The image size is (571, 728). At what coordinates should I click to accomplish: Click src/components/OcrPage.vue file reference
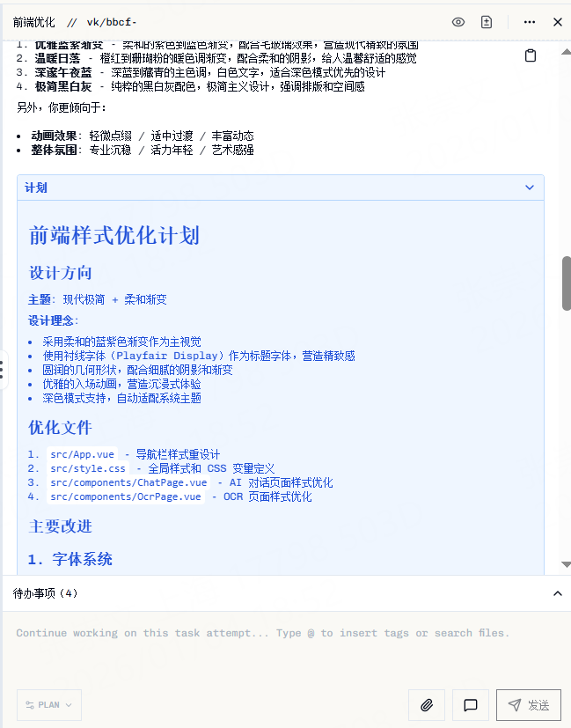126,496
